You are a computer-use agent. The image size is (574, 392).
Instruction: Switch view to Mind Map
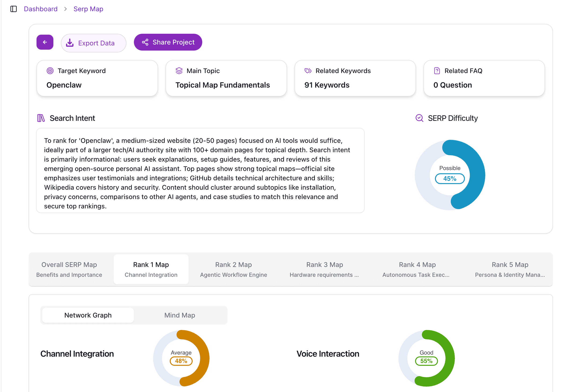click(x=180, y=315)
